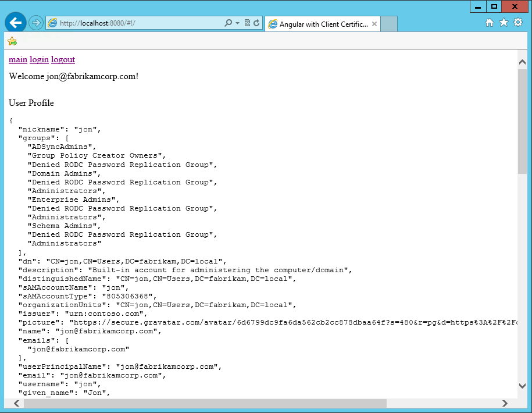Open the browser Home page
532x413 pixels.
pos(490,22)
